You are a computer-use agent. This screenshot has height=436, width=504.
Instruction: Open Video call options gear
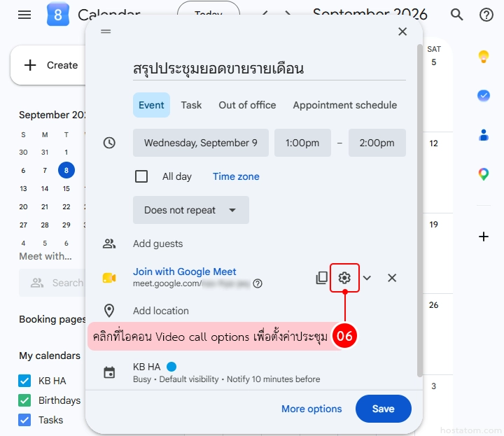(344, 278)
